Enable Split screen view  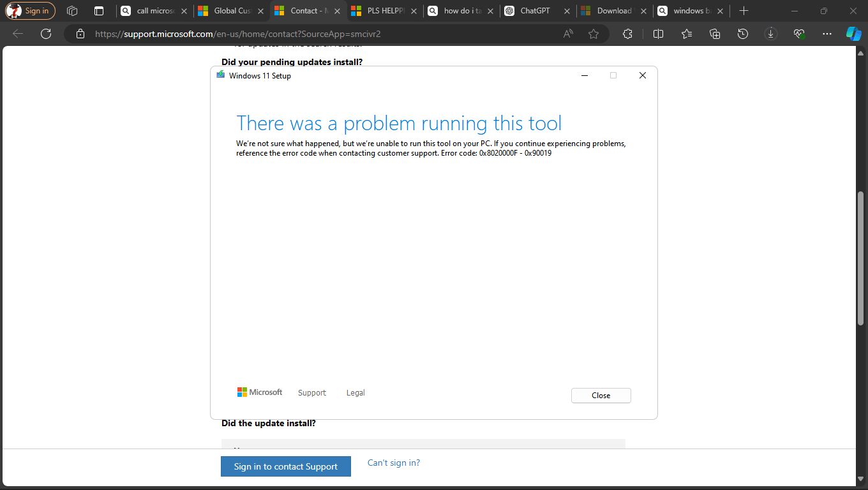click(658, 34)
